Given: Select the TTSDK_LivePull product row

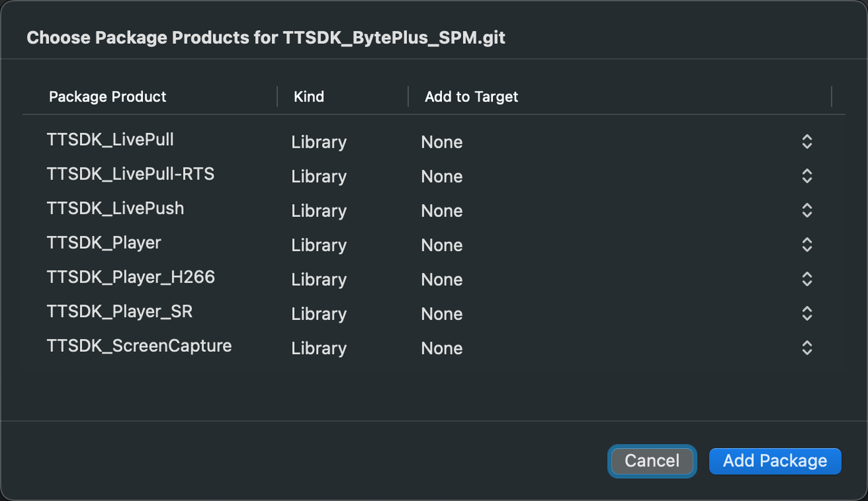Looking at the screenshot, I should pyautogui.click(x=111, y=140).
